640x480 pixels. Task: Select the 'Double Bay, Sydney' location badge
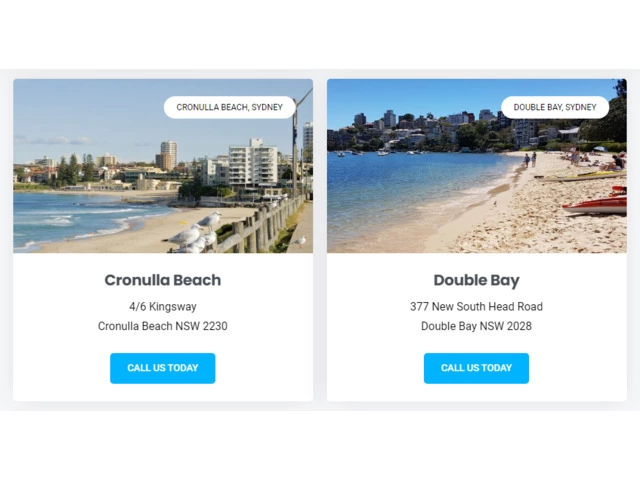pyautogui.click(x=555, y=107)
